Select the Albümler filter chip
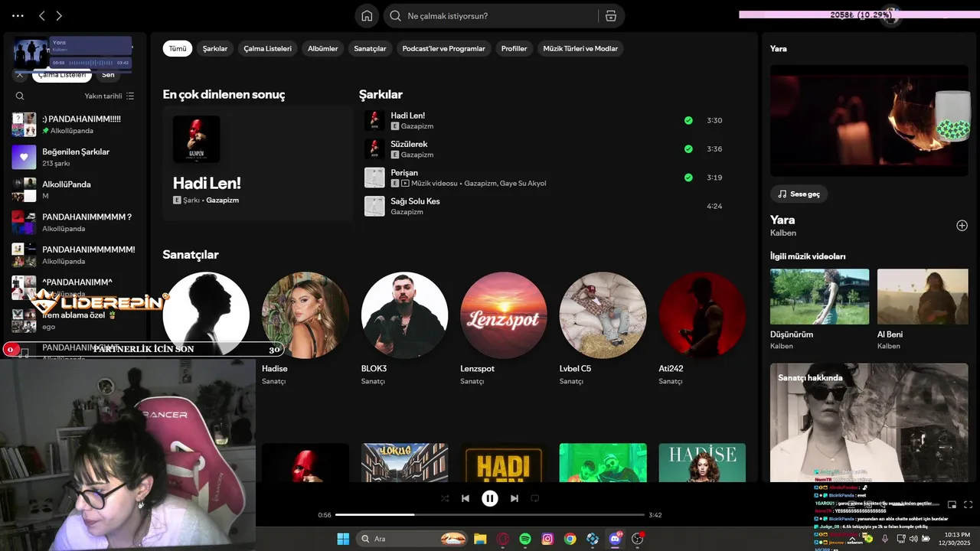Screen dimensions: 980x551 [322, 48]
